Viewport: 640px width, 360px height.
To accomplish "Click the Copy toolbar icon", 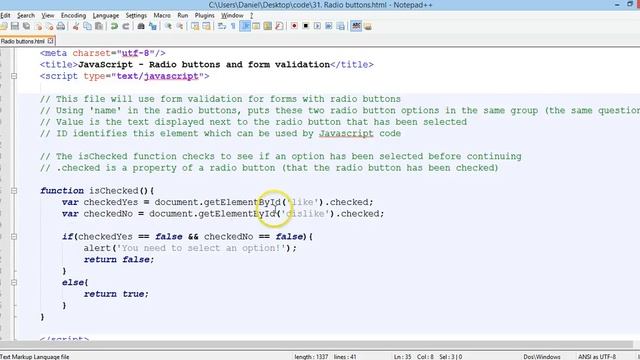I will pyautogui.click(x=87, y=27).
